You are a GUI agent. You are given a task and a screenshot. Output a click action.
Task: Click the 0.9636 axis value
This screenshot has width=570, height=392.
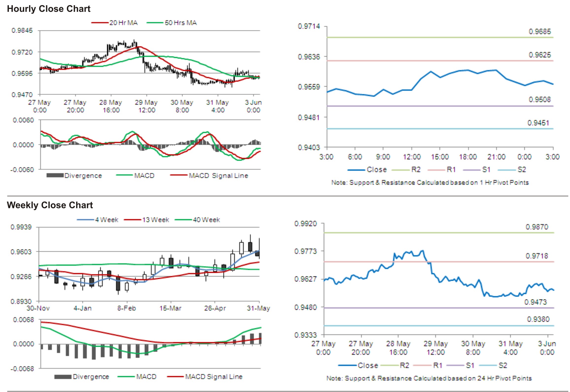click(x=309, y=57)
